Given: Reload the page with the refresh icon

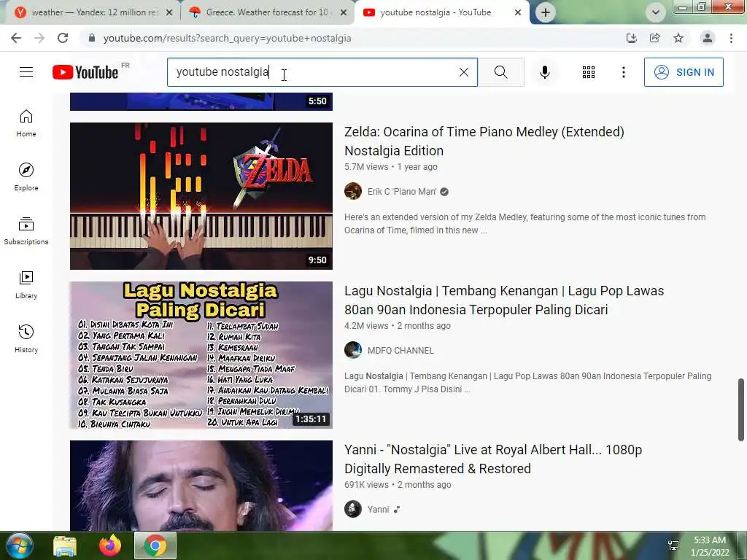Looking at the screenshot, I should click(63, 38).
